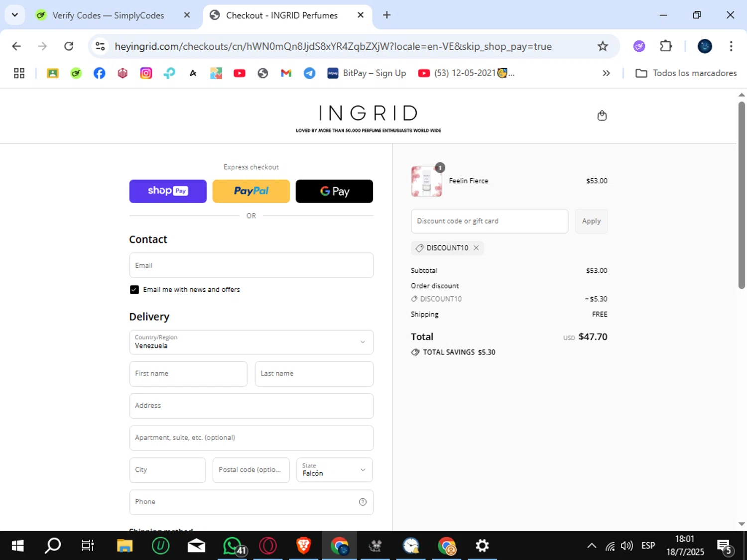
Task: Show more bookmarks with the chevron
Action: pyautogui.click(x=606, y=73)
